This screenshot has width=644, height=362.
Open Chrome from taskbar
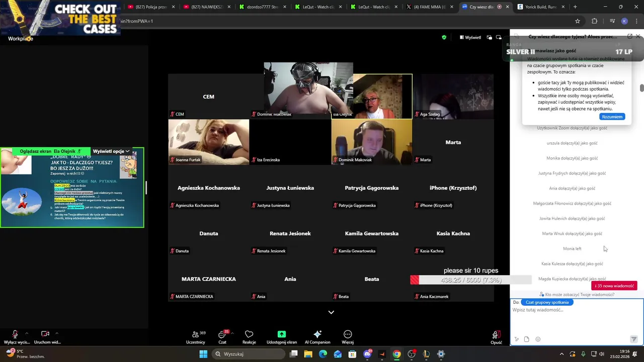(x=397, y=354)
